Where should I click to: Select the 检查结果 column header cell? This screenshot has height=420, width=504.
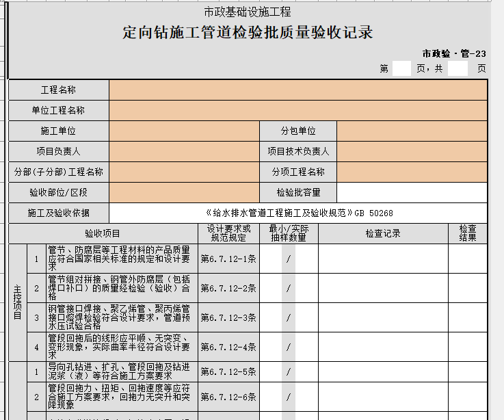click(468, 234)
